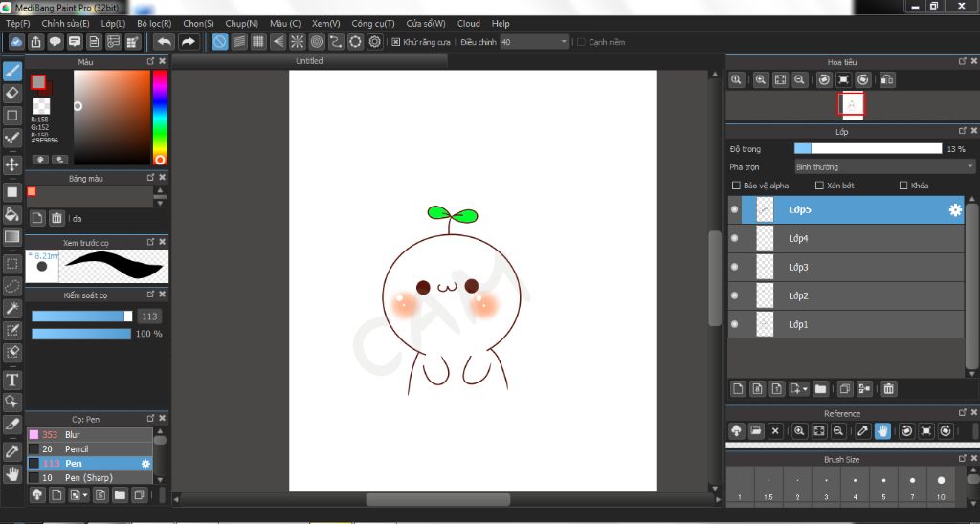
Task: Click the Redo arrow in toolbar
Action: pos(189,42)
